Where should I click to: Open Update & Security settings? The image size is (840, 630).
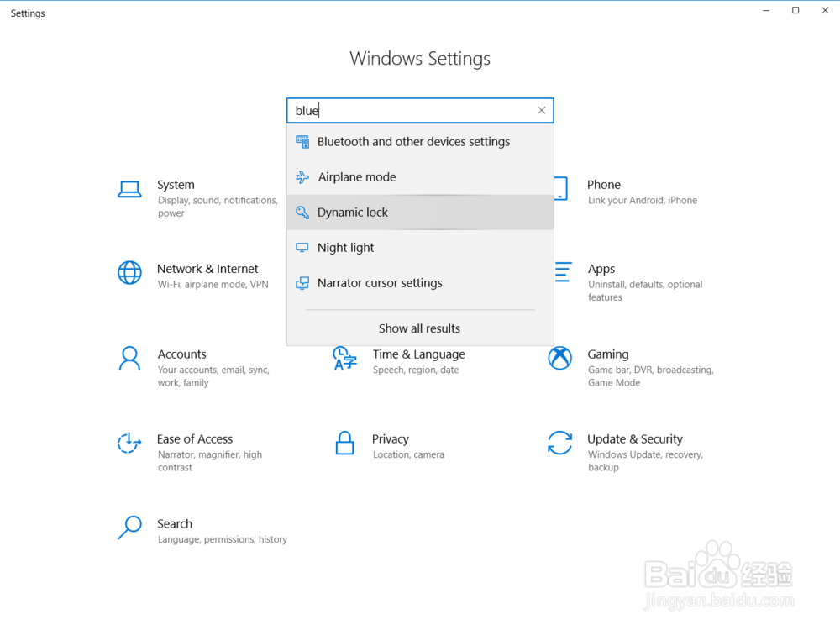point(626,452)
